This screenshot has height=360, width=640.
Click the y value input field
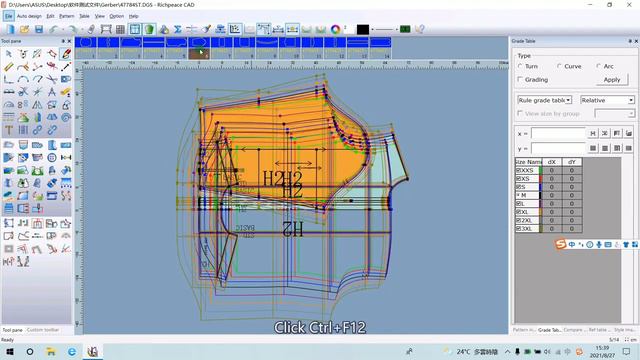tap(558, 148)
